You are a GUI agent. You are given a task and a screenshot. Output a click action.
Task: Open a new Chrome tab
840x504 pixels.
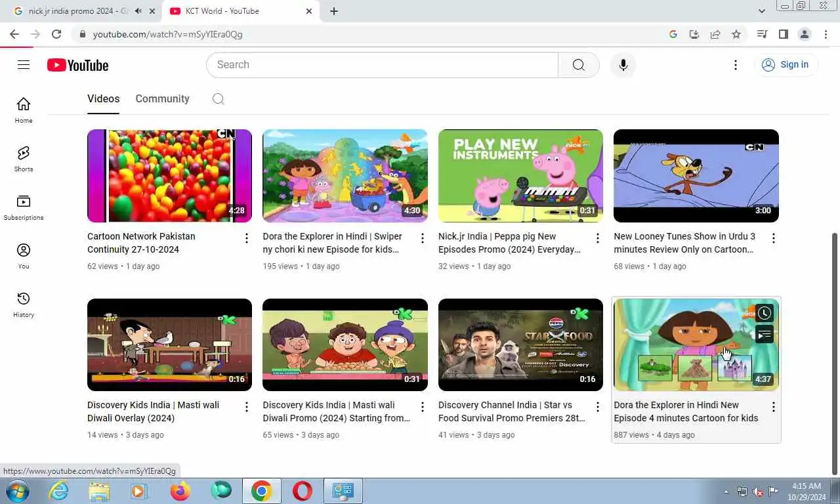[x=334, y=11]
